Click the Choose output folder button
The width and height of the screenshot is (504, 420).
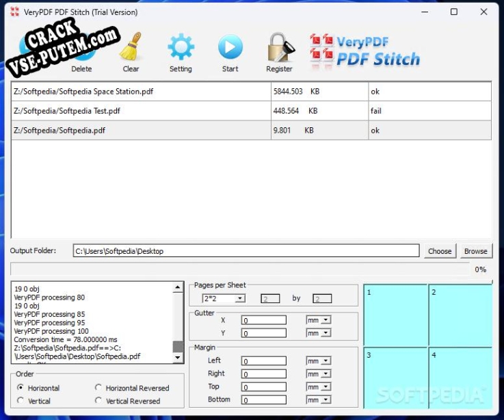[440, 251]
